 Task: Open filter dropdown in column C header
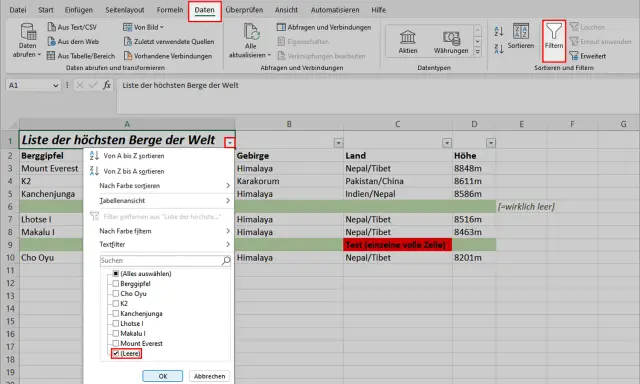tap(447, 142)
